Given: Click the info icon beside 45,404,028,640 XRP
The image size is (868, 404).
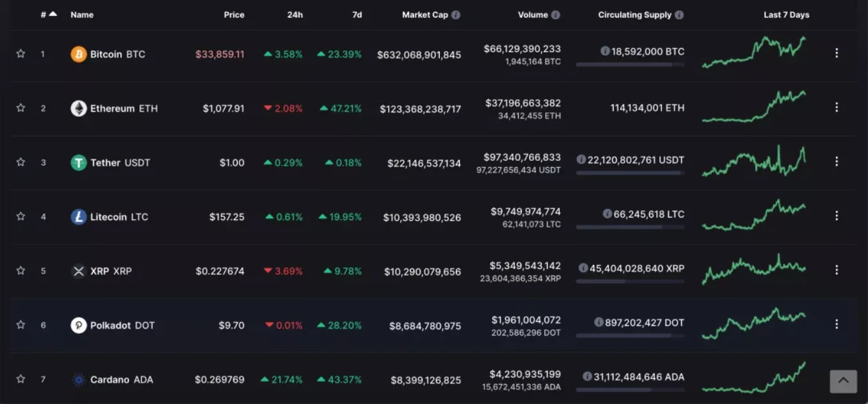Looking at the screenshot, I should tap(583, 268).
